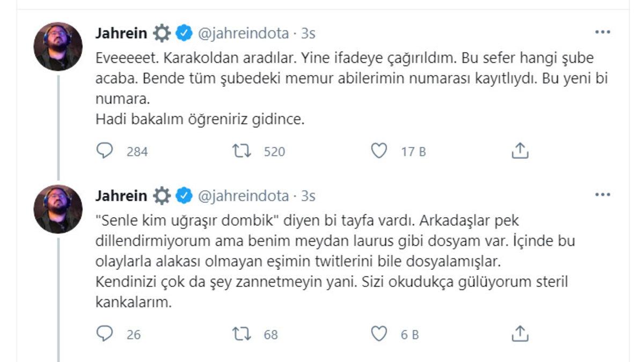Tap the like heart showing 17 B
Screen dimensions: 644x362
[379, 152]
